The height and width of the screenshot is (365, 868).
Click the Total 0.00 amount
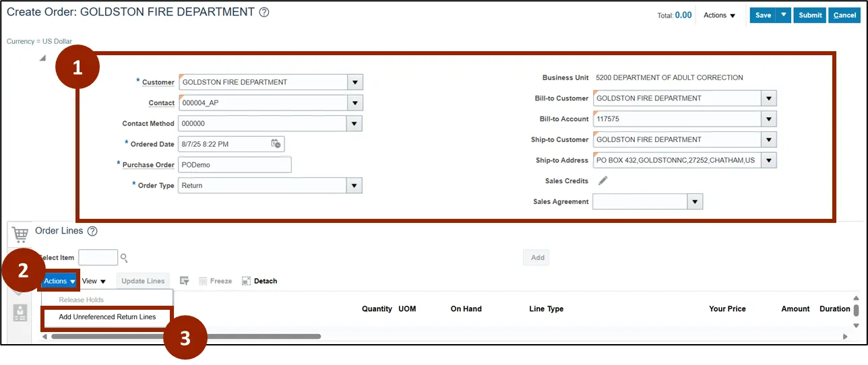pos(683,15)
